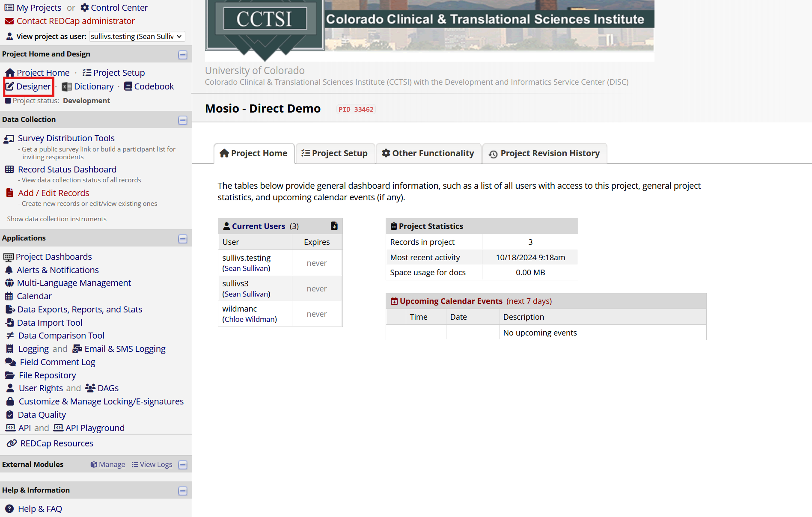Click the Help & FAQ question-mark icon

[9, 509]
